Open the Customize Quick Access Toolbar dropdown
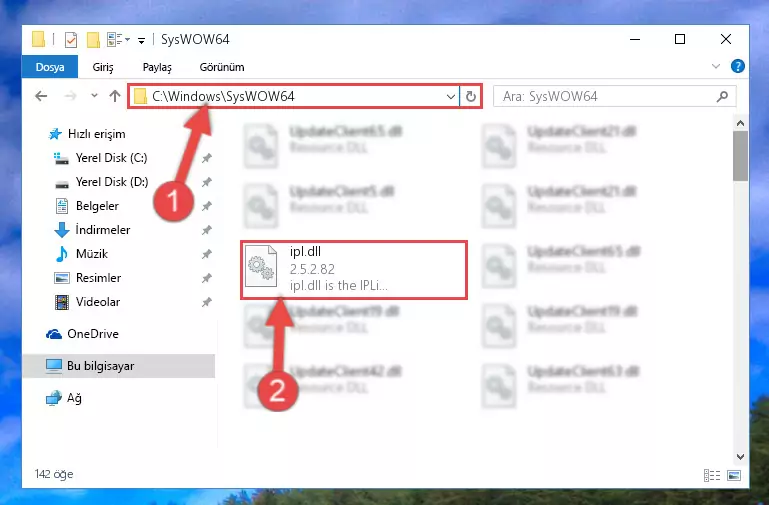The width and height of the screenshot is (769, 505). tap(141, 40)
